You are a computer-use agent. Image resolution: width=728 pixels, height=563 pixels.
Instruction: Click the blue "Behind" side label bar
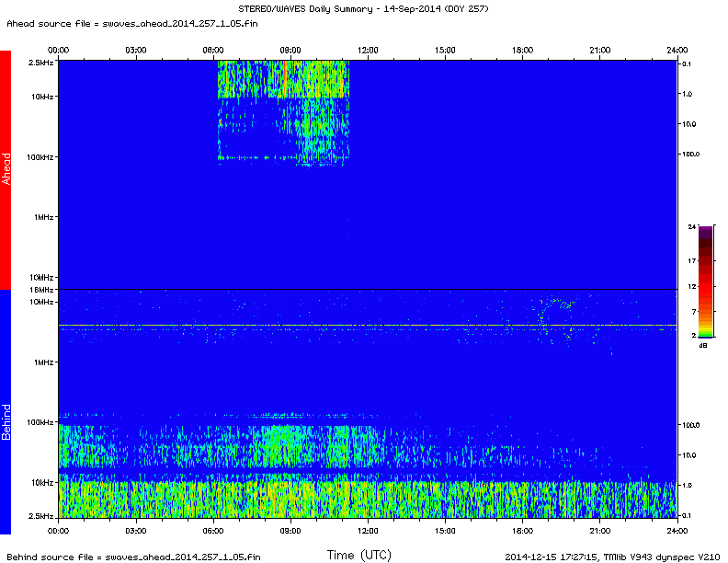pos(6,412)
